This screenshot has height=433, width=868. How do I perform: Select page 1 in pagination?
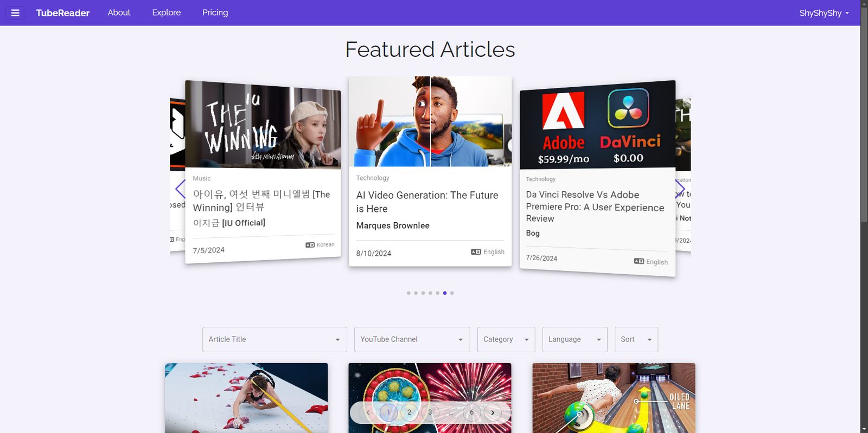click(x=388, y=412)
